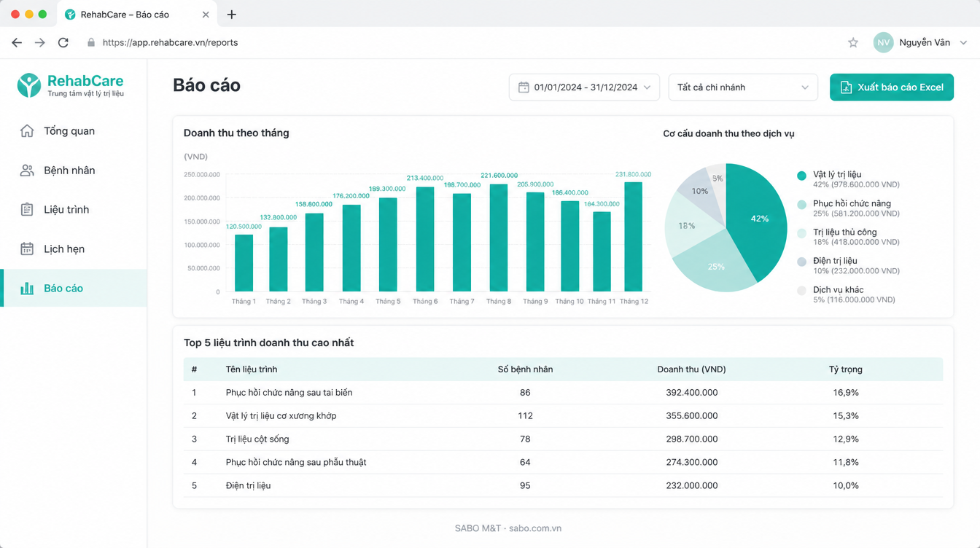This screenshot has height=548, width=980.
Task: Click the Tổng quan home icon
Action: pos(27,131)
